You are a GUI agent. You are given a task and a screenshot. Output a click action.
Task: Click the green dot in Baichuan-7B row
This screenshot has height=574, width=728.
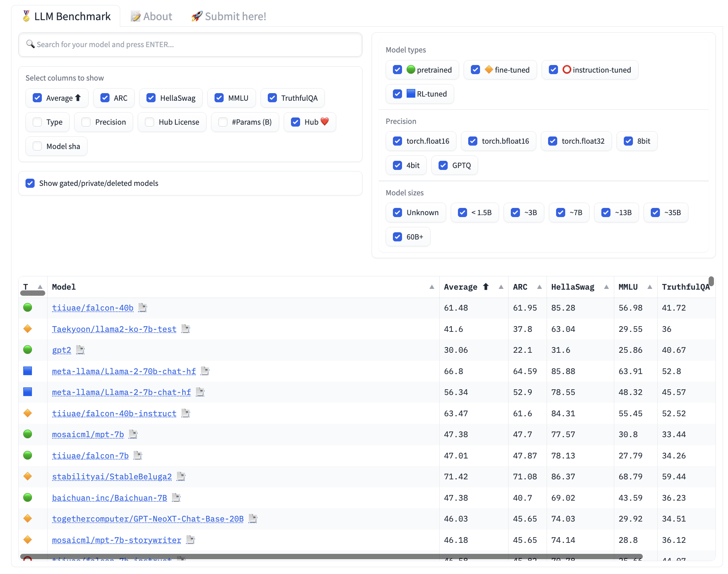coord(28,498)
